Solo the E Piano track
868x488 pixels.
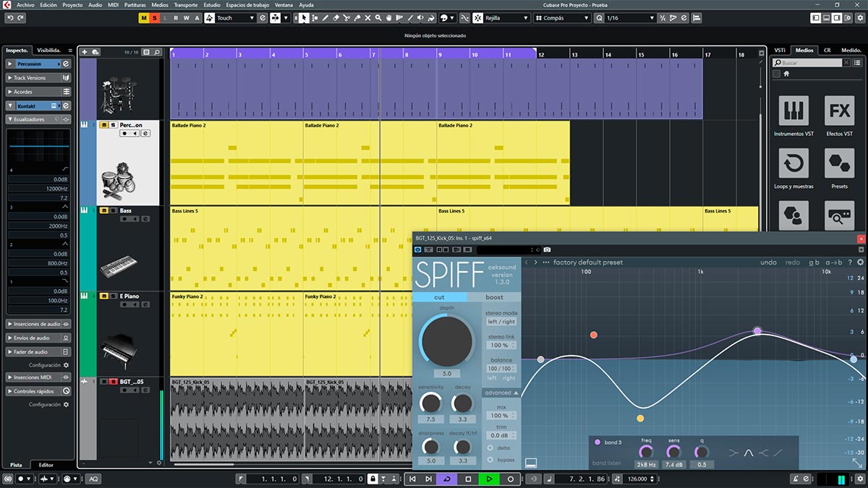[114, 296]
